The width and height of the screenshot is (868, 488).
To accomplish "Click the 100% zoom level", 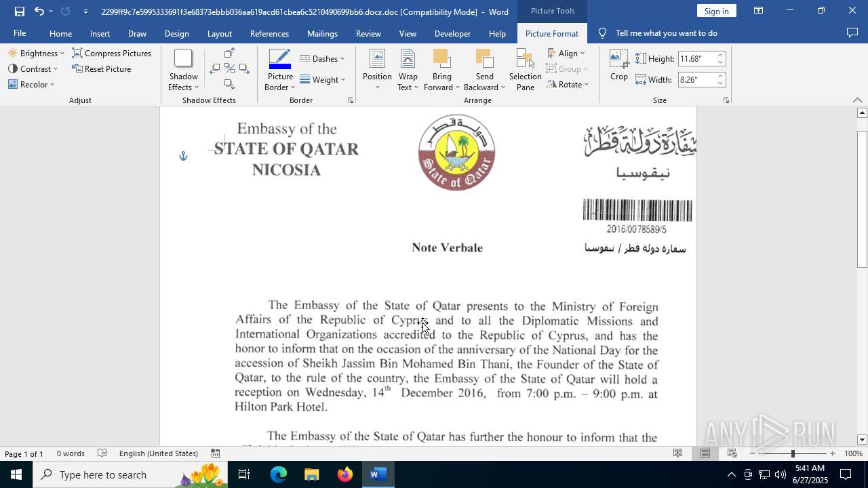I will click(853, 453).
